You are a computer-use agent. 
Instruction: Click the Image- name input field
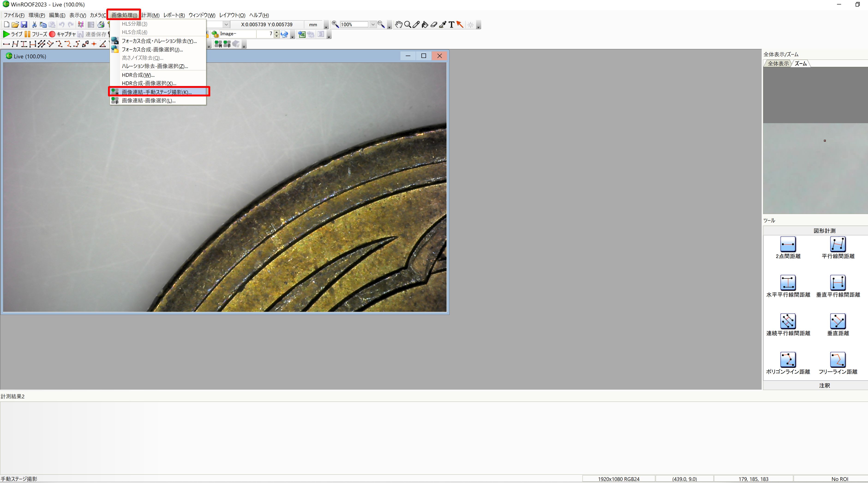pyautogui.click(x=237, y=34)
